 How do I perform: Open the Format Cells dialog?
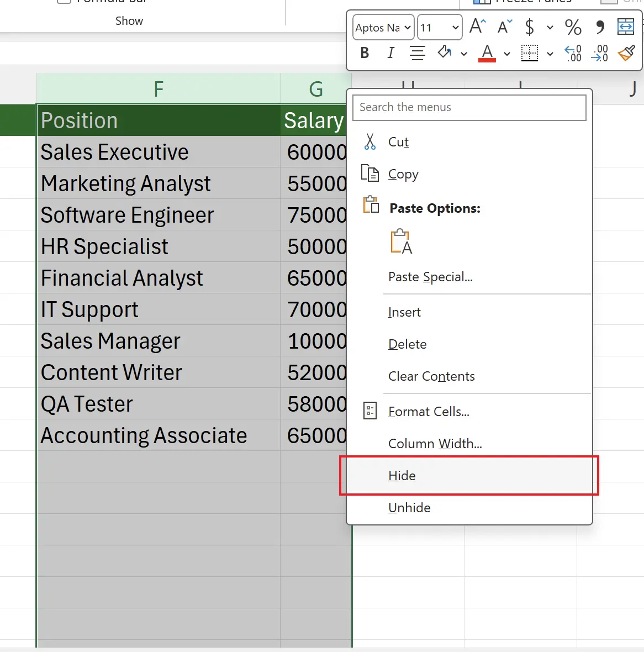click(429, 412)
